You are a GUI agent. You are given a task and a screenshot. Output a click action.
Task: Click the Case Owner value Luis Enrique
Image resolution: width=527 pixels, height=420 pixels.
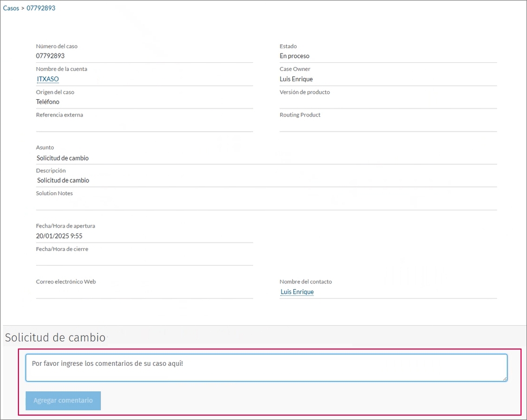[x=296, y=79]
